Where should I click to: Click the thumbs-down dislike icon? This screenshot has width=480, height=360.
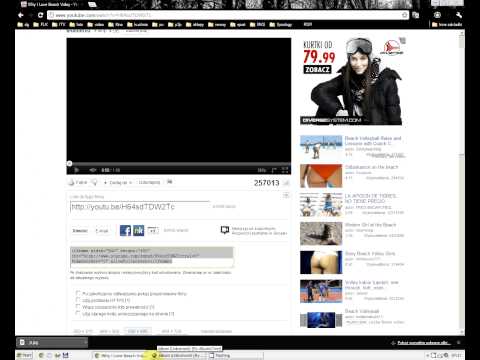pyautogui.click(x=94, y=182)
